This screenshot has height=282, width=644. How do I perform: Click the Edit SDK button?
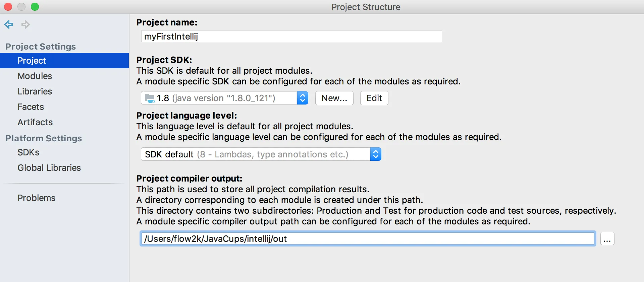(x=374, y=98)
